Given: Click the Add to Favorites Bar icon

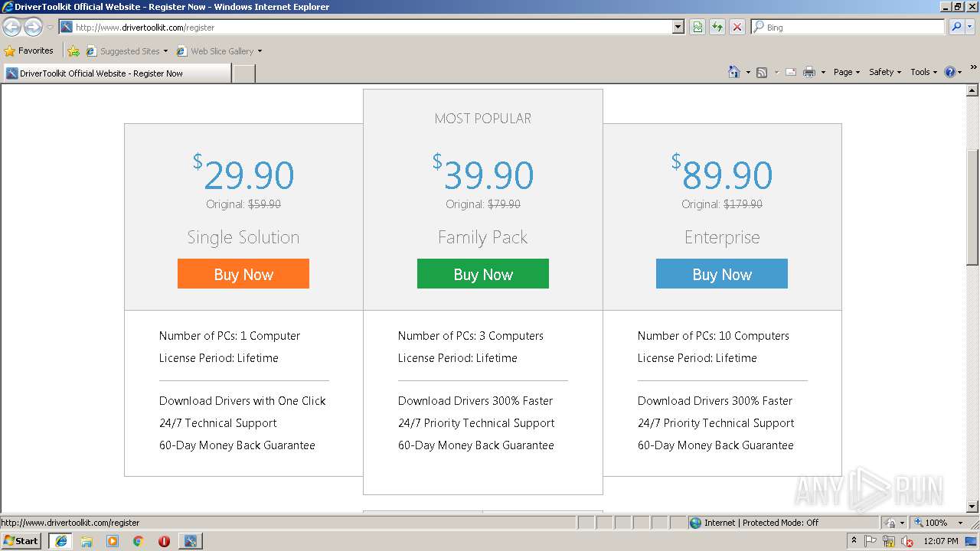Looking at the screenshot, I should point(73,51).
